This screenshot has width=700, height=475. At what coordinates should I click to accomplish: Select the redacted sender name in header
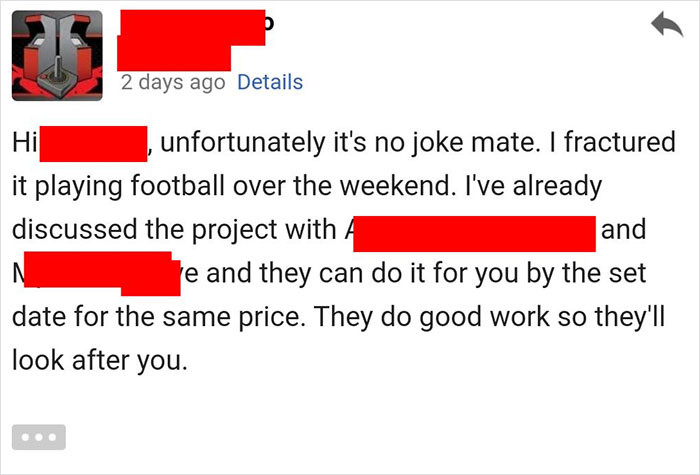191,40
